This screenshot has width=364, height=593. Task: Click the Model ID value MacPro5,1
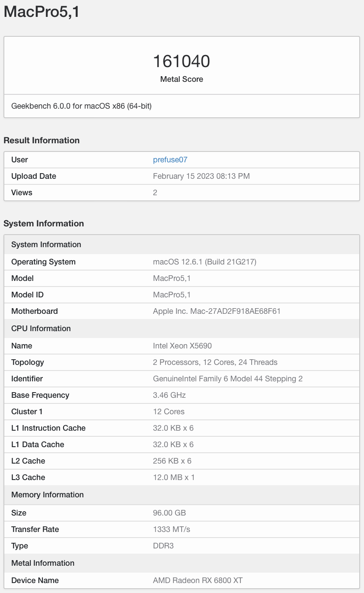click(x=172, y=295)
